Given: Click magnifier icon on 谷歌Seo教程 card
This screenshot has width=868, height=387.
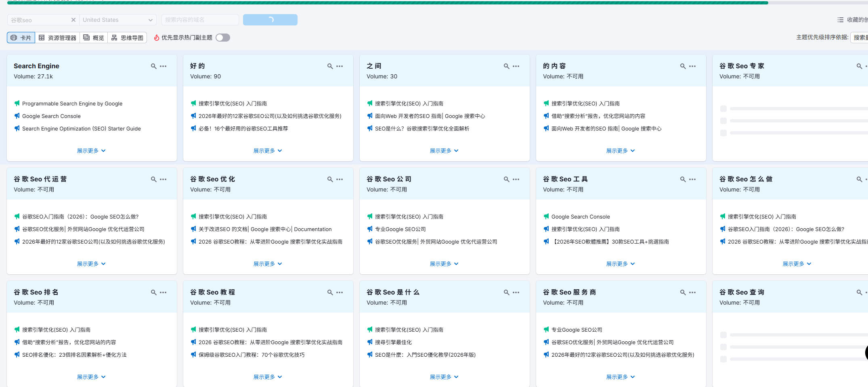Looking at the screenshot, I should pos(330,292).
